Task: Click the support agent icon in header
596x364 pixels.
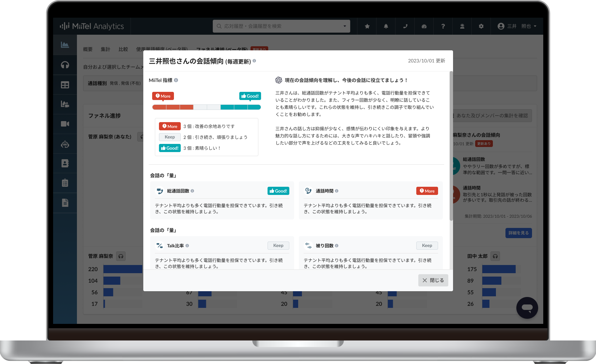Action: (x=462, y=26)
